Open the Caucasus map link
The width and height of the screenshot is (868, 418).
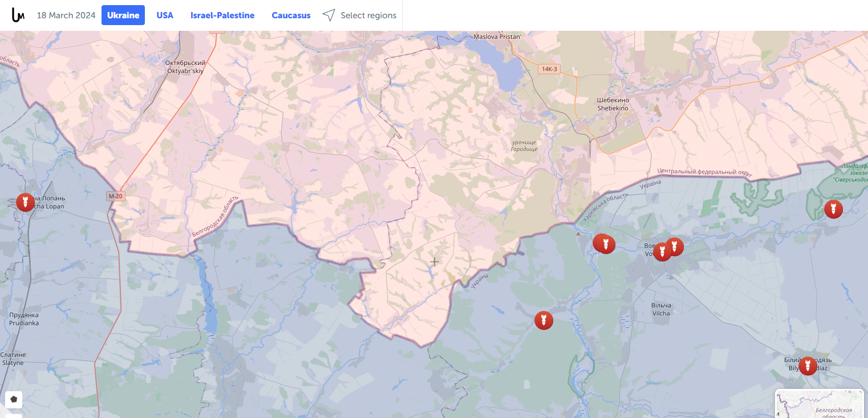point(291,15)
